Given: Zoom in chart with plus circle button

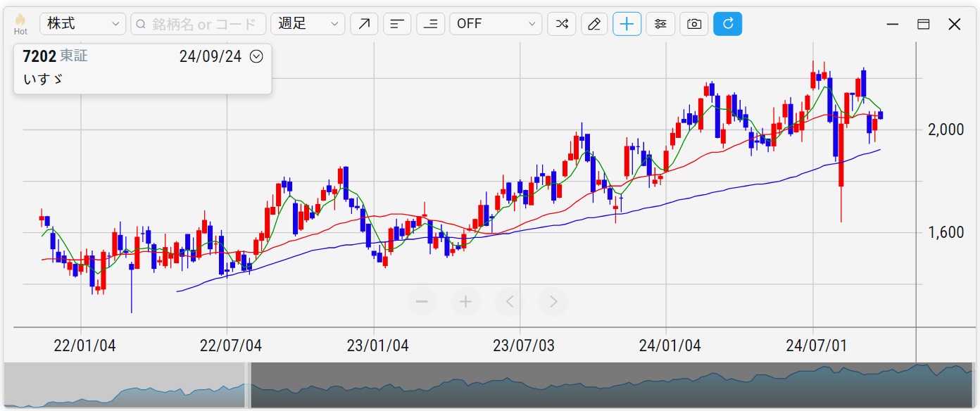Looking at the screenshot, I should 465,302.
